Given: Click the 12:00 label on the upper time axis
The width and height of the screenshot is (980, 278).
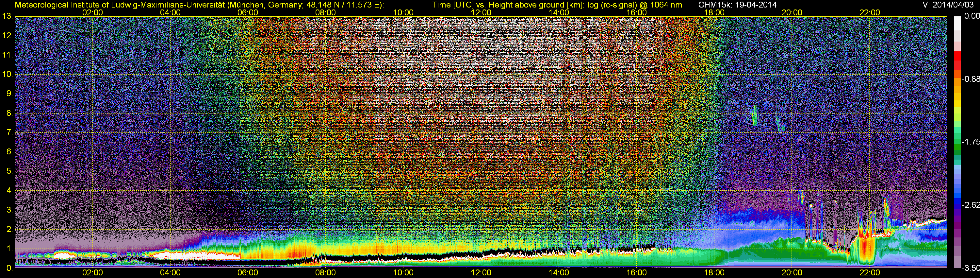Looking at the screenshot, I should tap(481, 12).
